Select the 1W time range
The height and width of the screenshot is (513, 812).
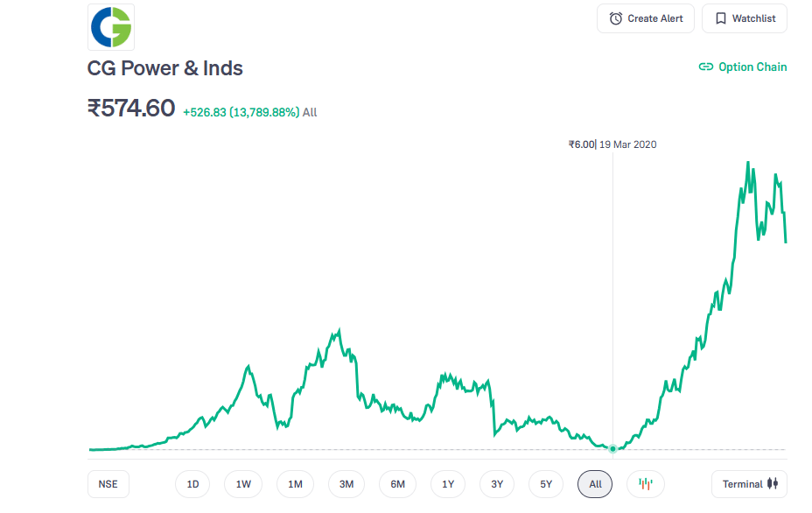tap(243, 484)
